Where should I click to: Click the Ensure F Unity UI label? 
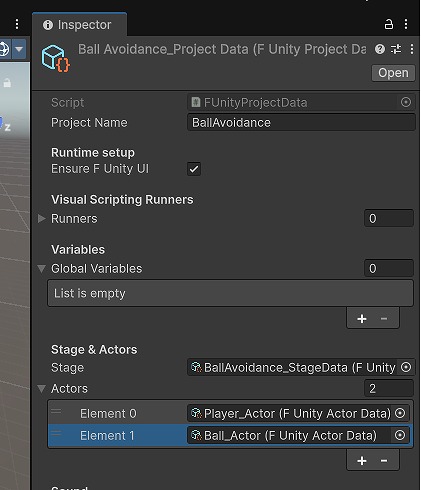pyautogui.click(x=100, y=169)
